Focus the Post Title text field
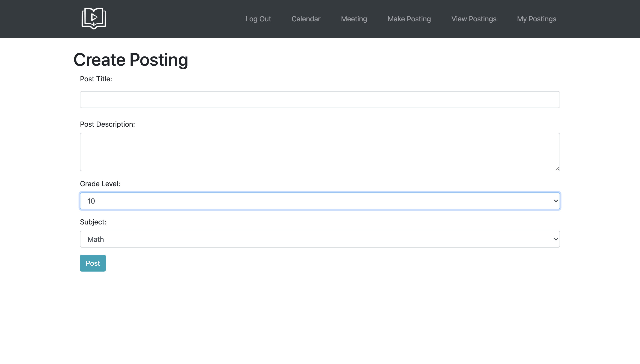640x364 pixels. [x=320, y=100]
